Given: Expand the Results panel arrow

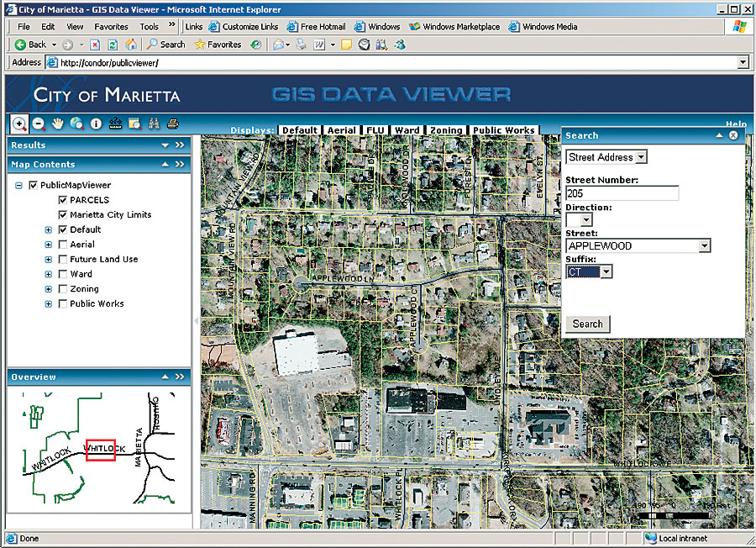Looking at the screenshot, I should click(x=165, y=145).
